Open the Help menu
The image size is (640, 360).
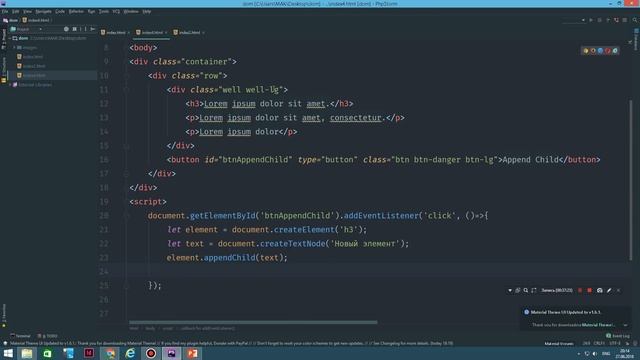pos(147,11)
